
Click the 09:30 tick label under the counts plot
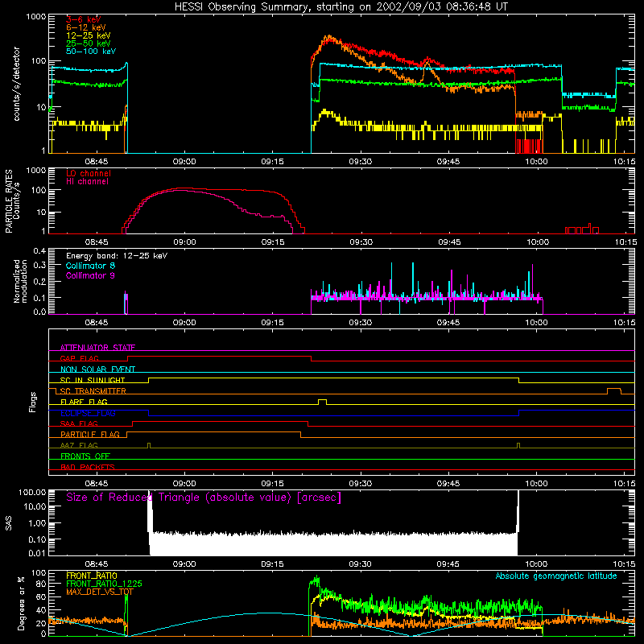coord(360,162)
